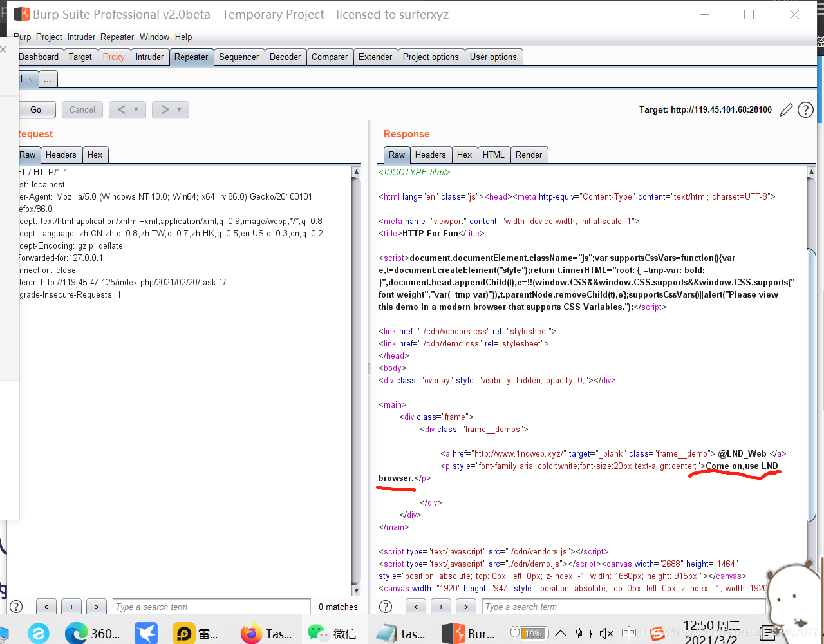Go to next match in response search
The height and width of the screenshot is (644, 824).
[x=466, y=607]
